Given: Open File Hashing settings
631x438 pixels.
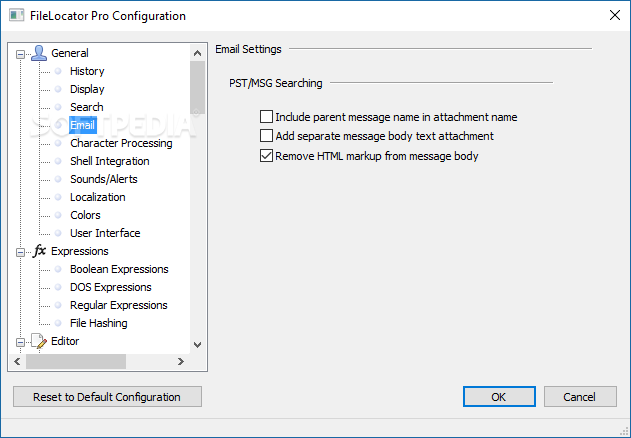Looking at the screenshot, I should point(99,323).
